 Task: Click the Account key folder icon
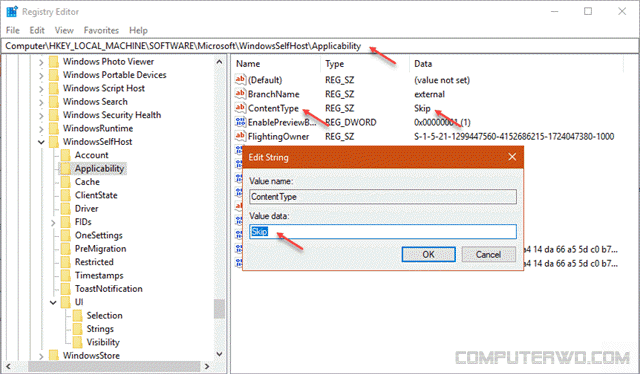pos(66,155)
